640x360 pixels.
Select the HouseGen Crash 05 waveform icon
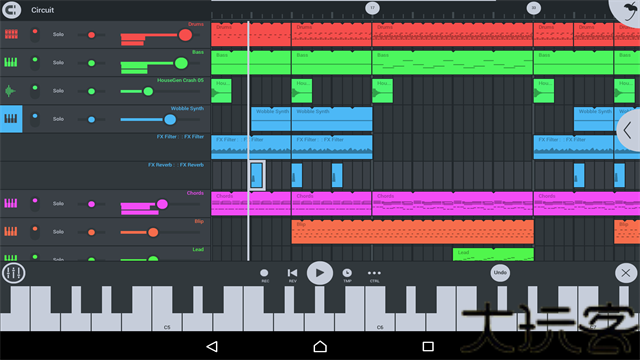(10, 91)
